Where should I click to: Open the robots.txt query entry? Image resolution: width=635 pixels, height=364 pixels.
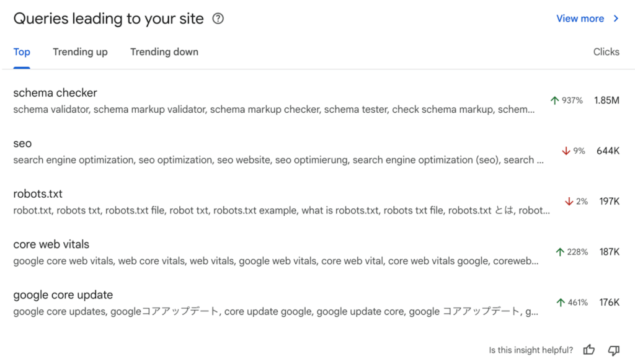coord(38,194)
